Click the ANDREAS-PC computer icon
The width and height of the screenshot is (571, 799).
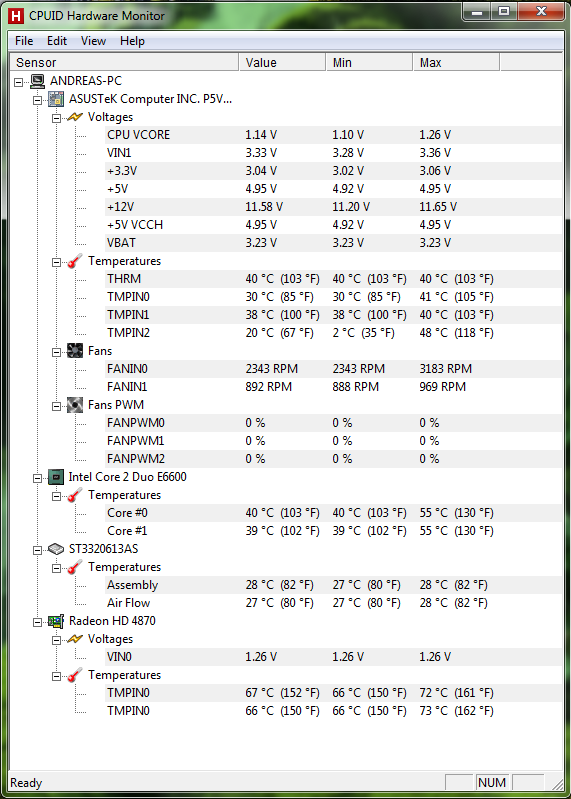pyautogui.click(x=38, y=81)
